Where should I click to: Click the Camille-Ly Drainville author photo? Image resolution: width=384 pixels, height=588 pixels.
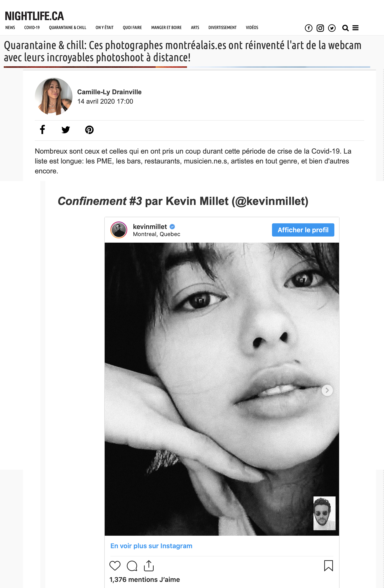[54, 96]
